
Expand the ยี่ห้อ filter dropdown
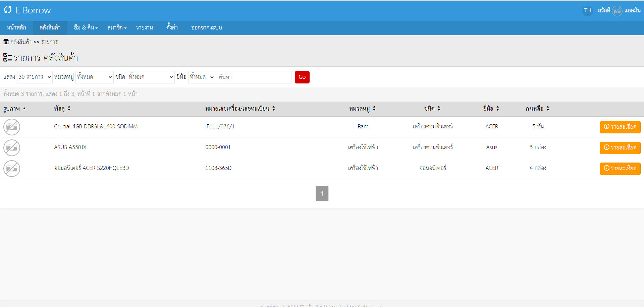(201, 77)
